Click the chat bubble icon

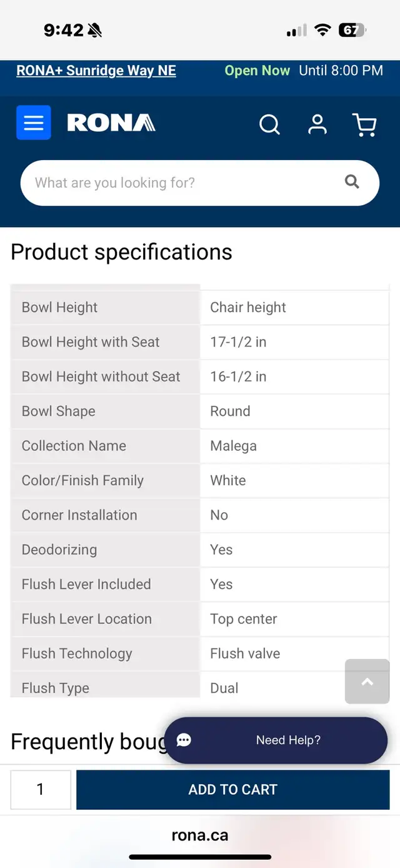(184, 740)
